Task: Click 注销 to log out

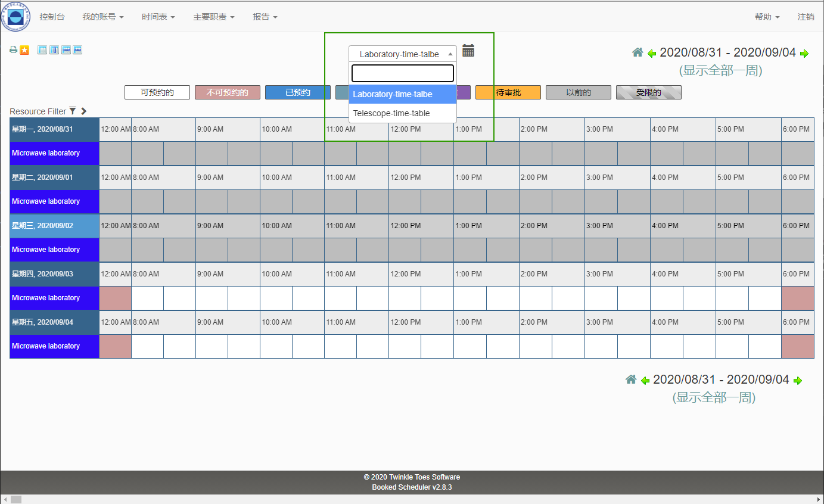Action: point(806,17)
